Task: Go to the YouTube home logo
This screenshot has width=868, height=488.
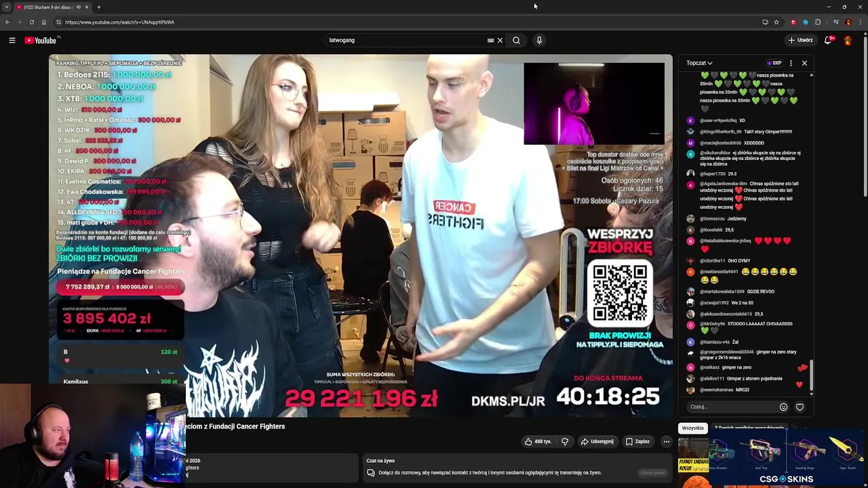Action: coord(42,40)
